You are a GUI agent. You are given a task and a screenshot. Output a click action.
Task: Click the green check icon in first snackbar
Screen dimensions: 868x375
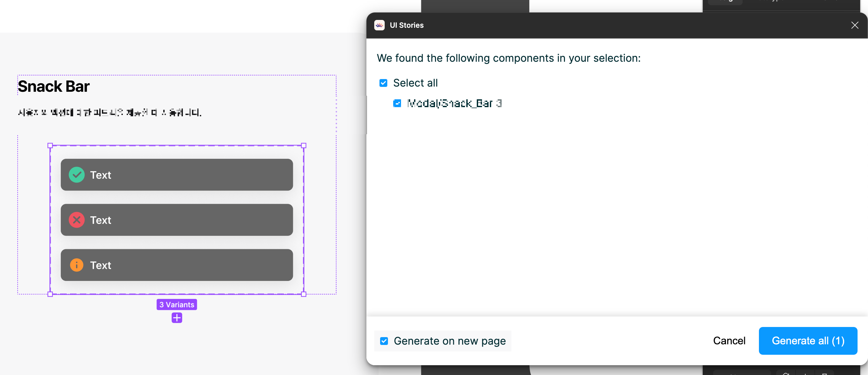[x=76, y=175]
